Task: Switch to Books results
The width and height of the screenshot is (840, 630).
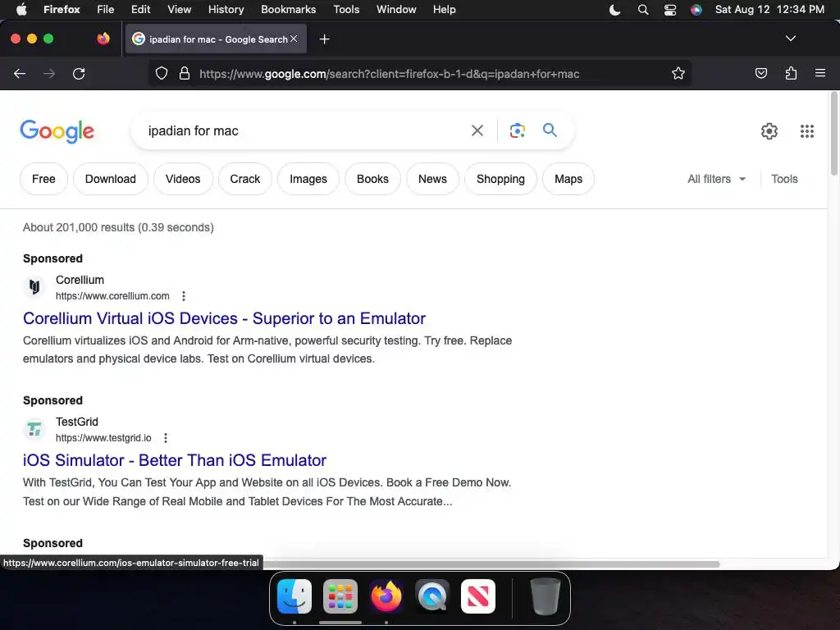Action: click(x=372, y=179)
